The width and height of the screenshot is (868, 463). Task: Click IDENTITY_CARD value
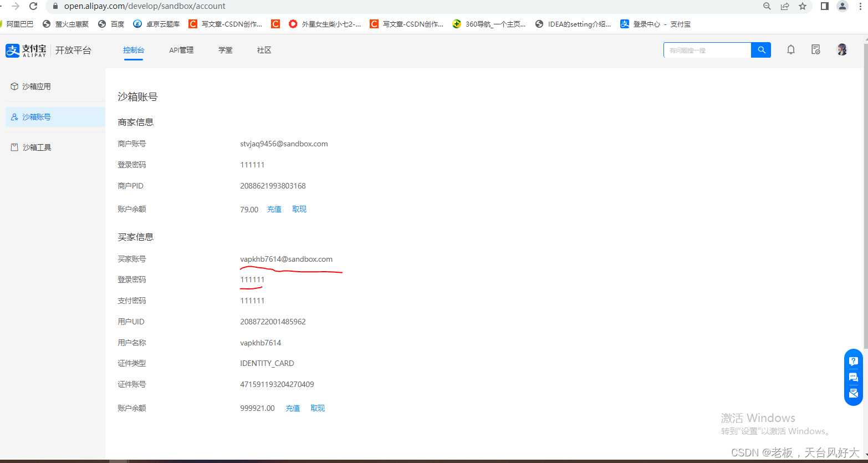[x=267, y=363]
